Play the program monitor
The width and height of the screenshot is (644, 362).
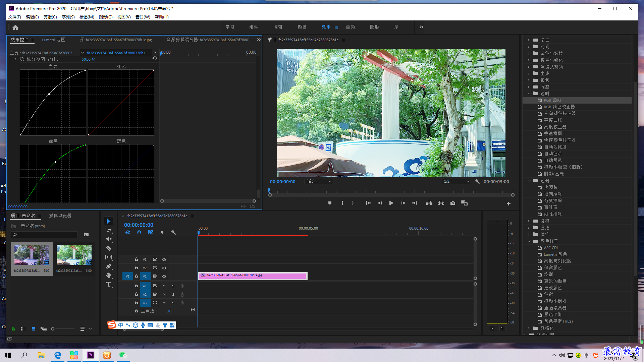tap(391, 203)
